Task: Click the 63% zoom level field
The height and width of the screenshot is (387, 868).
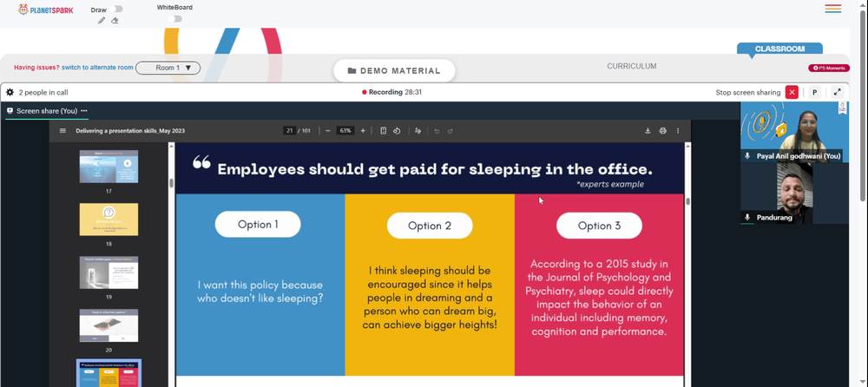Action: click(345, 131)
